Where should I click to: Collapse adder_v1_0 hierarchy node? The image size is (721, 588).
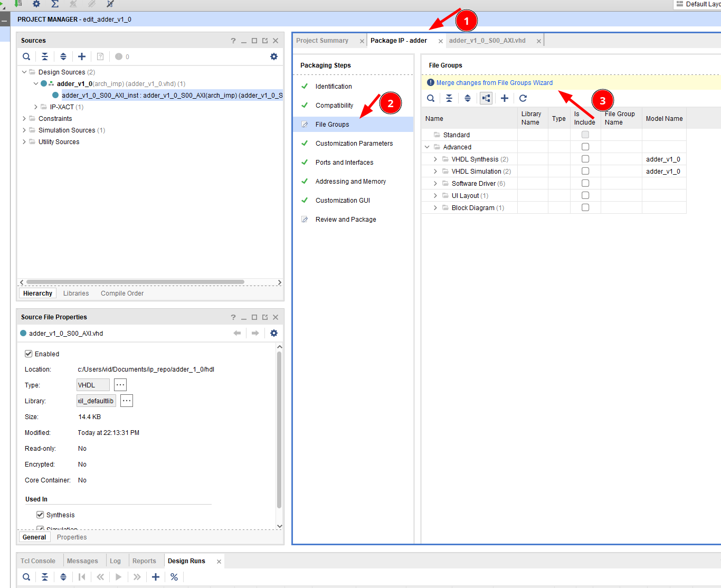(x=36, y=83)
